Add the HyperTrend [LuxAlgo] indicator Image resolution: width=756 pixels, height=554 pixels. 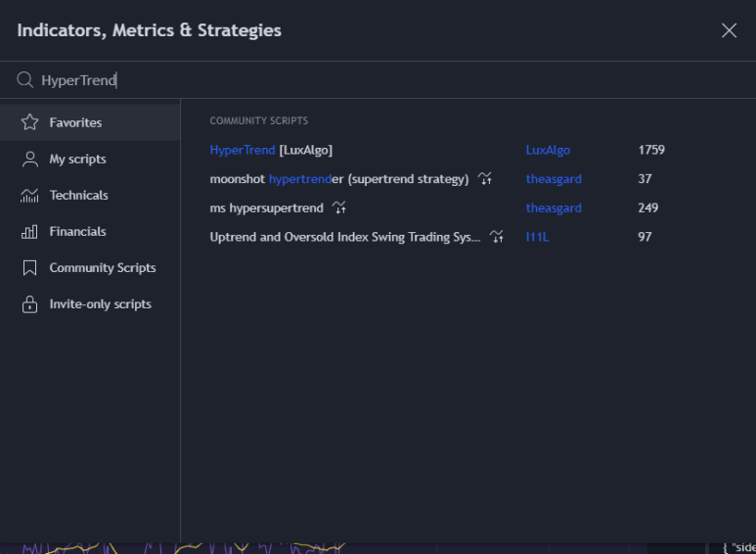(271, 150)
